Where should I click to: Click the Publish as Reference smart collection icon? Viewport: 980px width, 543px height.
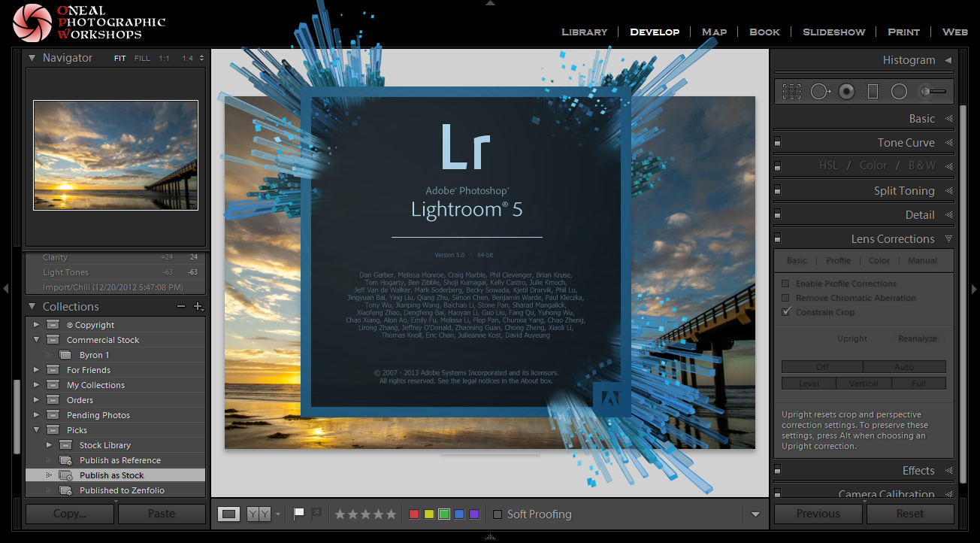(65, 460)
